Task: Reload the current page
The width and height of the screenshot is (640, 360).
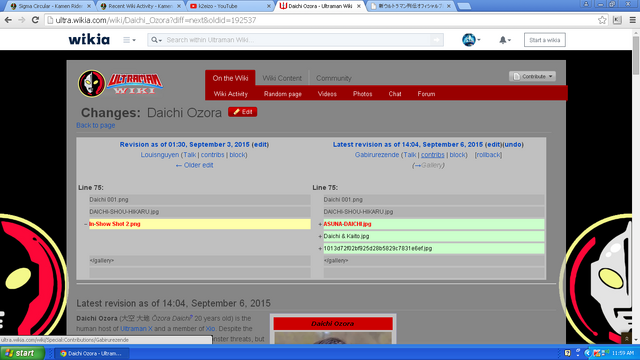Action: click(x=36, y=20)
